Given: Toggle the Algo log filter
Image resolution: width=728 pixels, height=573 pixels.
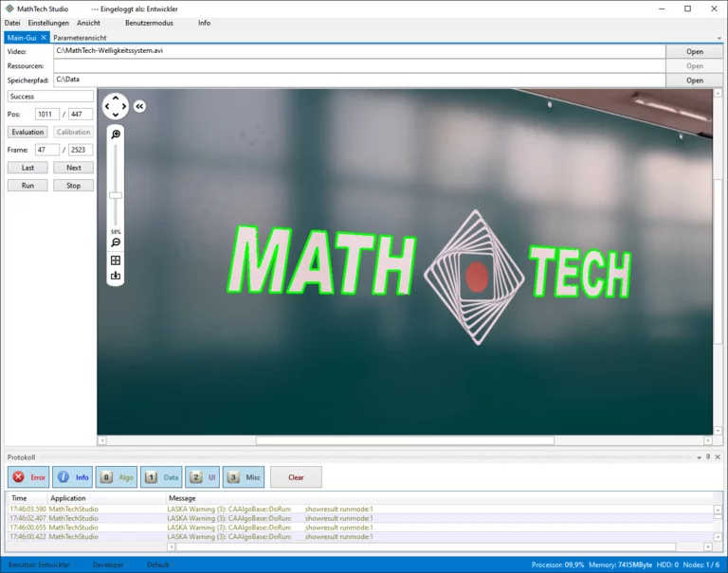Looking at the screenshot, I should click(x=117, y=477).
